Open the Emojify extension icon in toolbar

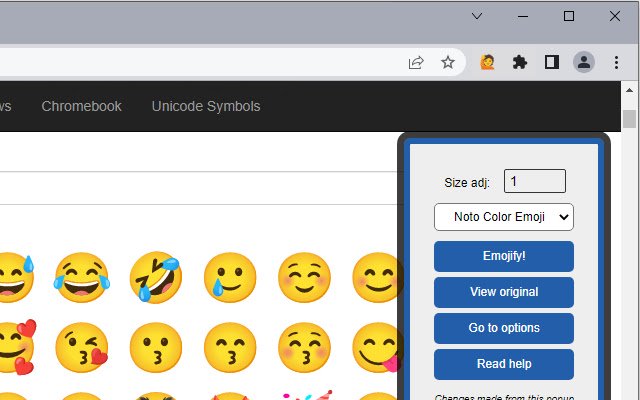click(487, 62)
